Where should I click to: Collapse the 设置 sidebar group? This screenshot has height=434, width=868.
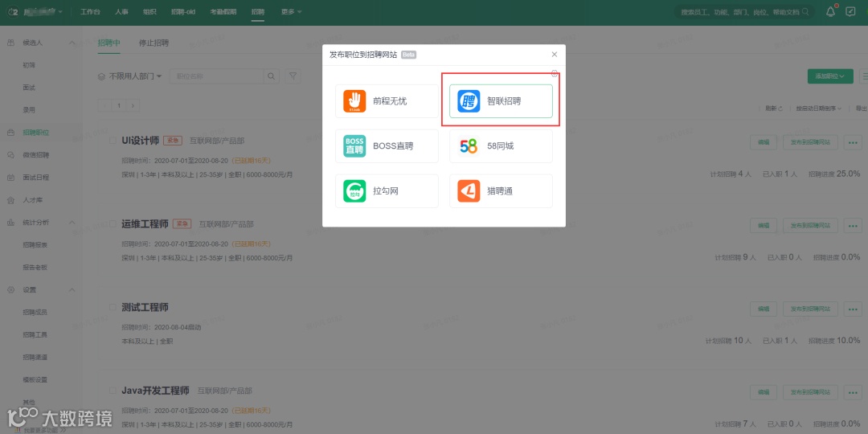[x=72, y=290]
